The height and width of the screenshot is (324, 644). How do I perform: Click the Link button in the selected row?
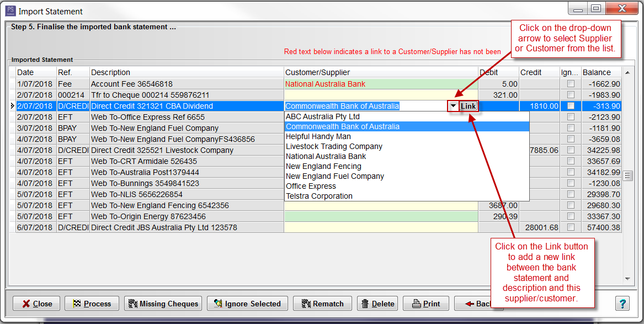pyautogui.click(x=468, y=106)
